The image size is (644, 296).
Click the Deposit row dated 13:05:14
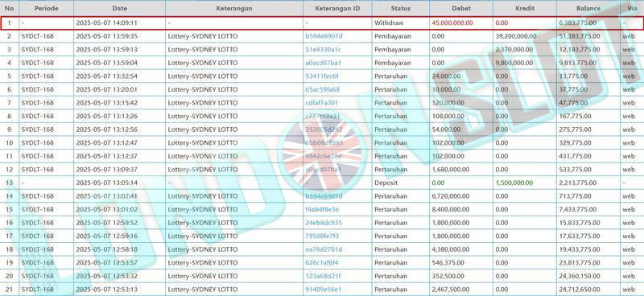[321, 183]
